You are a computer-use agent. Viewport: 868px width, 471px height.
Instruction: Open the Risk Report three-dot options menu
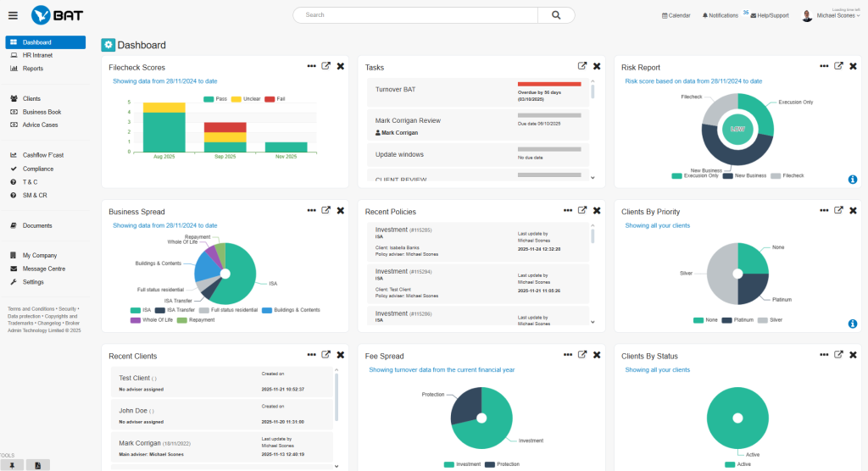coord(823,67)
